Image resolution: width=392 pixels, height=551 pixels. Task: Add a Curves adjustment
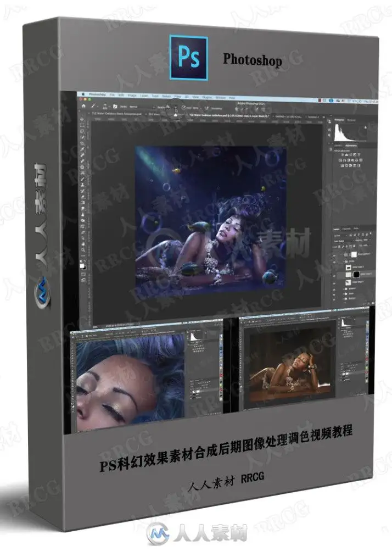click(x=351, y=154)
